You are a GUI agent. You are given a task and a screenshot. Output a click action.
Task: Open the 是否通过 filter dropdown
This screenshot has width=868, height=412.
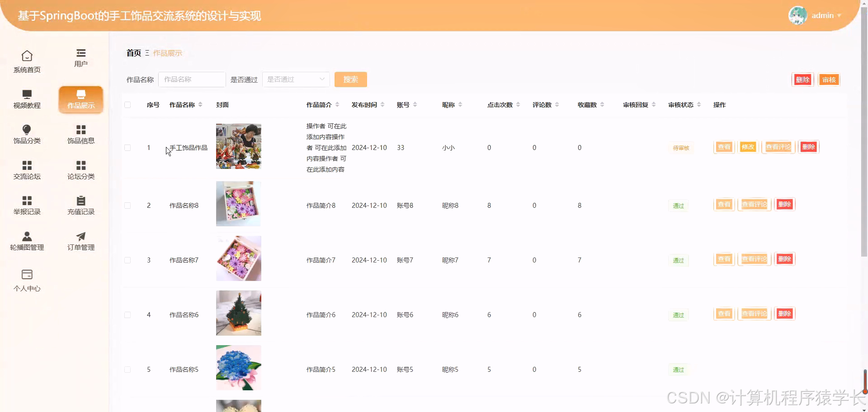[296, 79]
